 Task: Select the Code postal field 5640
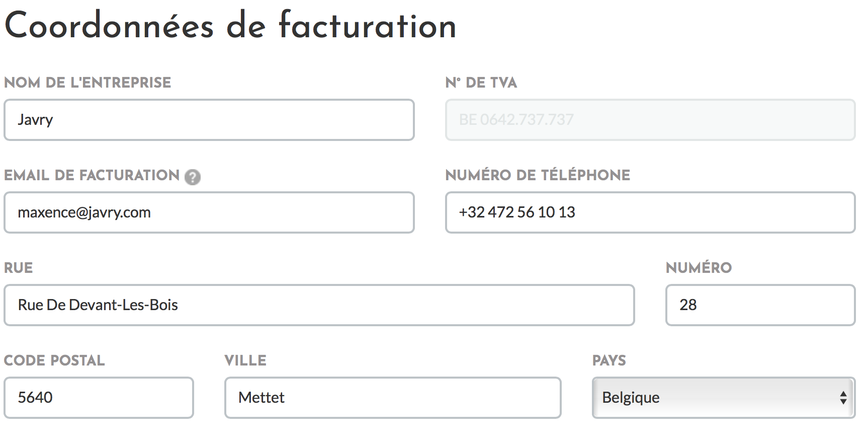click(x=99, y=398)
